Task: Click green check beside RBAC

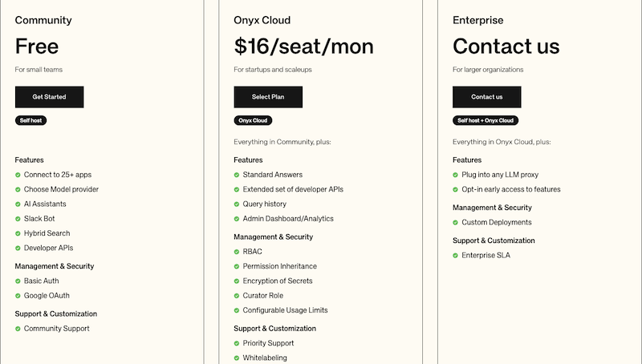Action: (236, 252)
